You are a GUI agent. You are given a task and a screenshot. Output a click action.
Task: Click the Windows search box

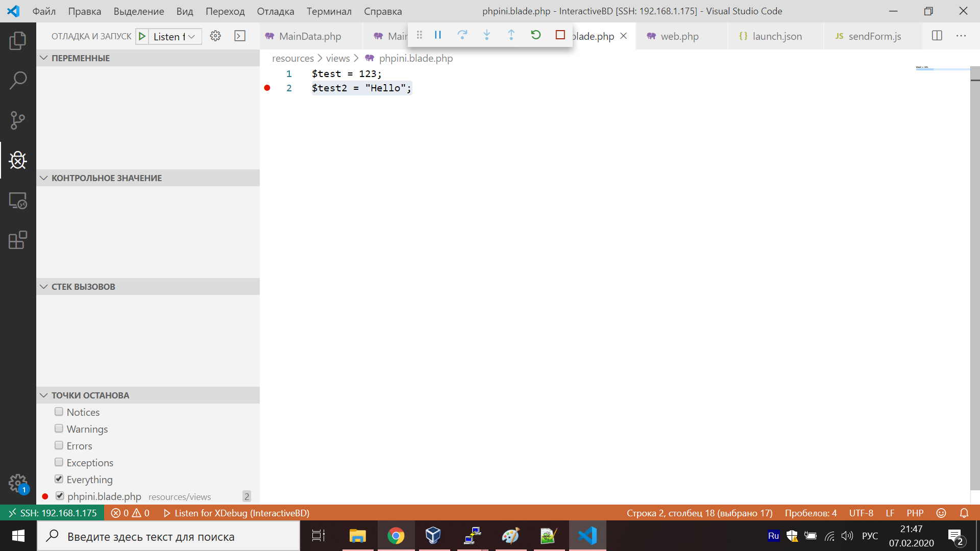[x=168, y=536]
